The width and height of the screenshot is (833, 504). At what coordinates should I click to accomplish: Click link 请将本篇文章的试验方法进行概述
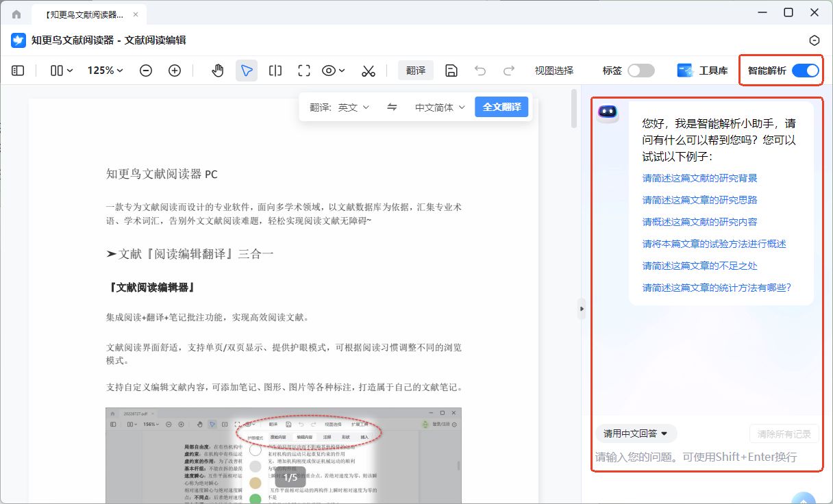714,244
